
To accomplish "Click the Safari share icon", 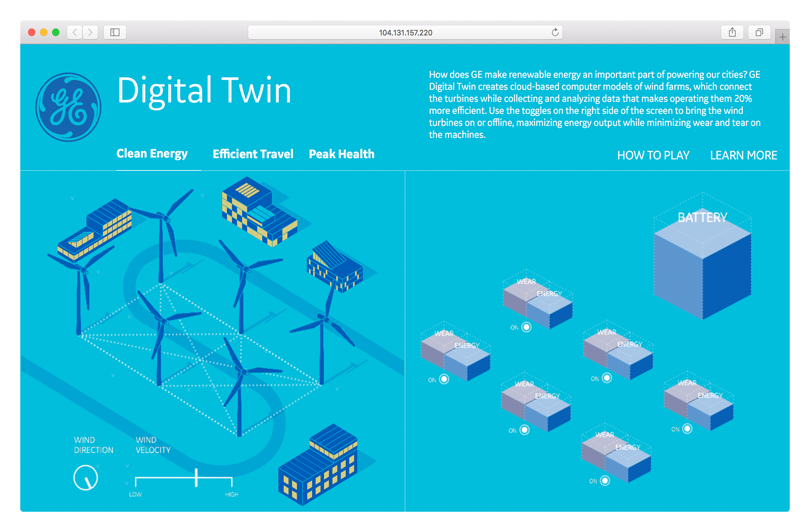I will point(732,32).
